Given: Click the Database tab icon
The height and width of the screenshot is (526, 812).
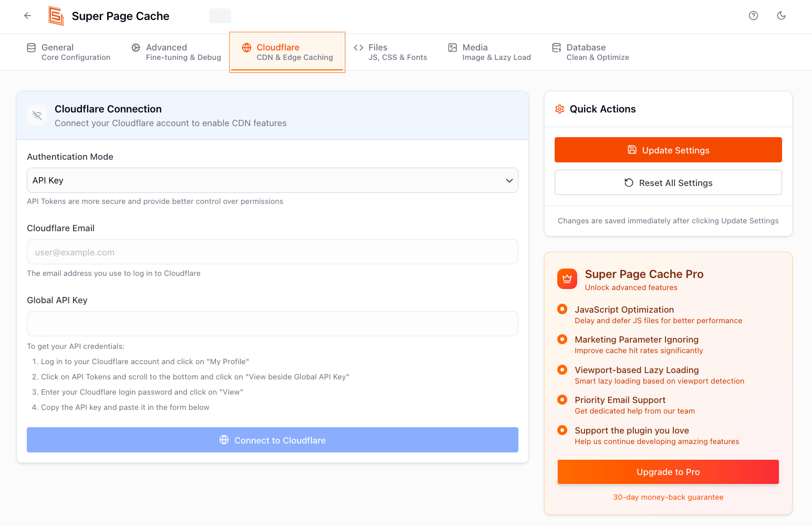Looking at the screenshot, I should 556,48.
